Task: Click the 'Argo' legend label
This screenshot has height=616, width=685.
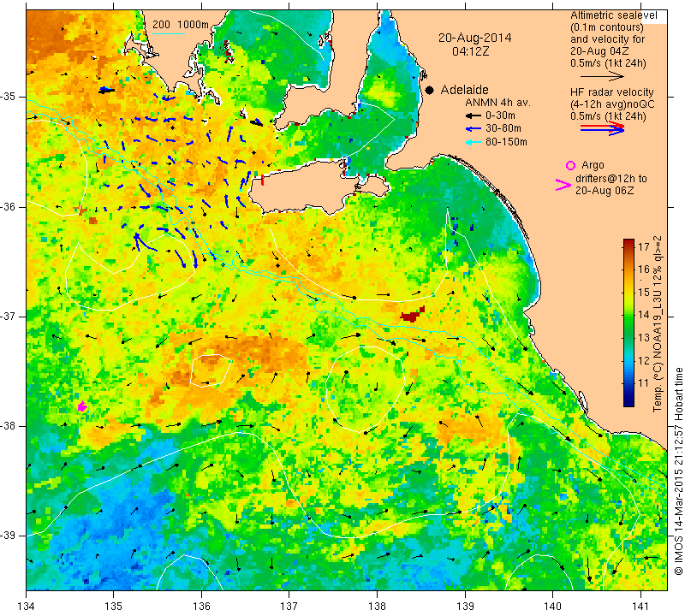Action: [593, 165]
